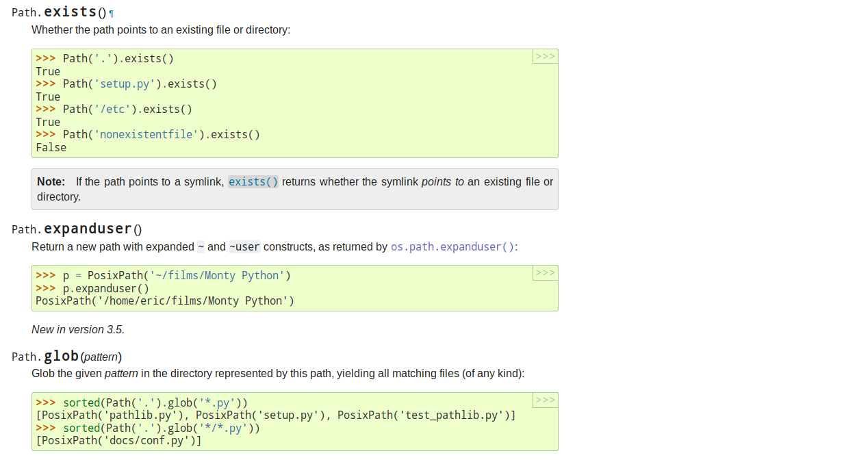868x462 pixels.
Task: Click the PosixPath('docs/conf.py') output line
Action: coord(118,441)
